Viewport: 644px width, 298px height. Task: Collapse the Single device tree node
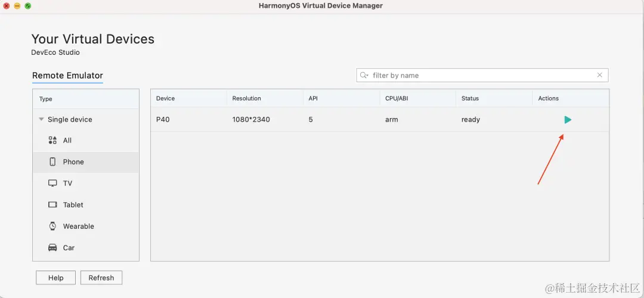(x=41, y=119)
